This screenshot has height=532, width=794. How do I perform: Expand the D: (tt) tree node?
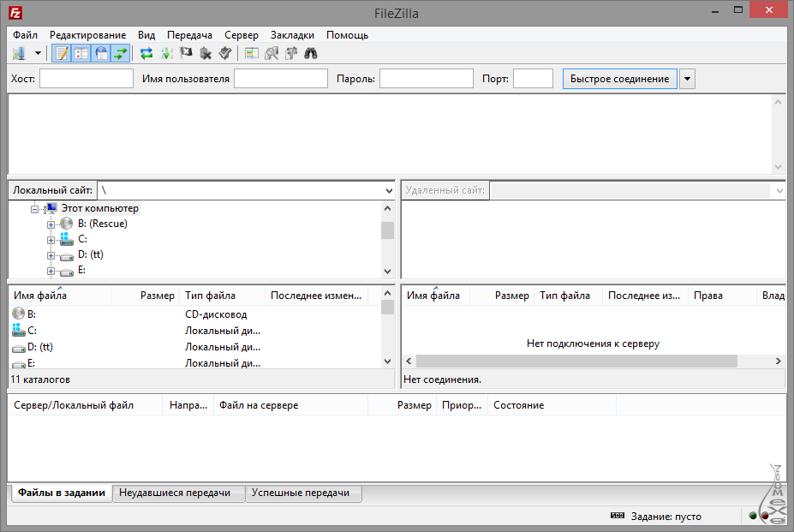click(51, 256)
